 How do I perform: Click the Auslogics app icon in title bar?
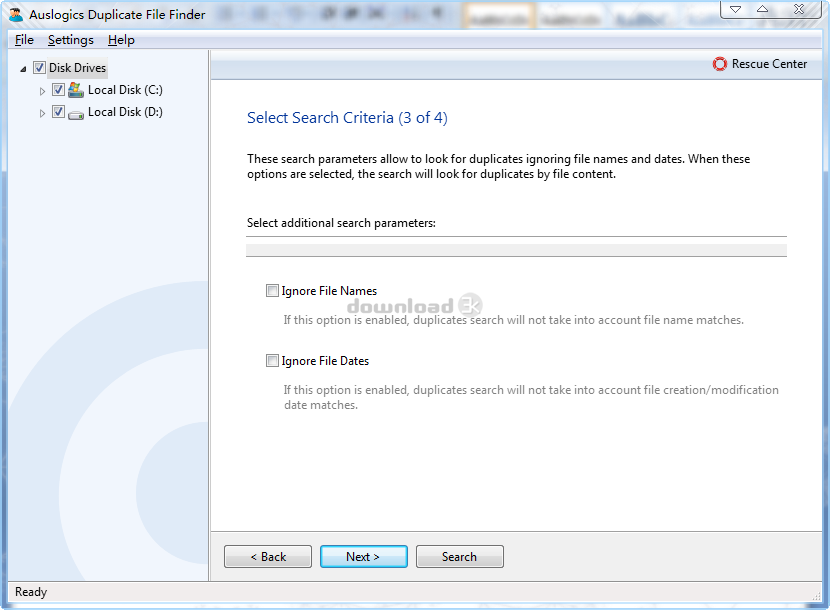point(16,14)
